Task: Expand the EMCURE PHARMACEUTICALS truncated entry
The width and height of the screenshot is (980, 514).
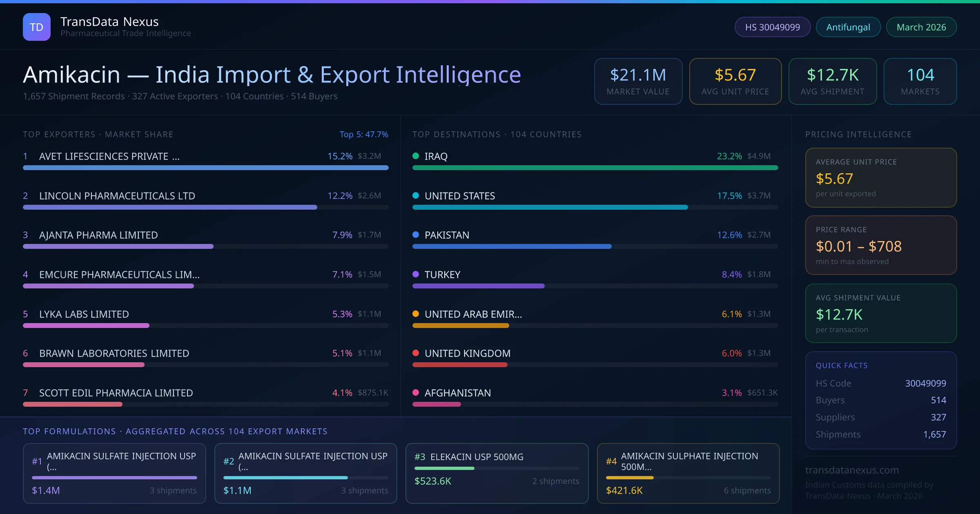Action: pyautogui.click(x=119, y=275)
